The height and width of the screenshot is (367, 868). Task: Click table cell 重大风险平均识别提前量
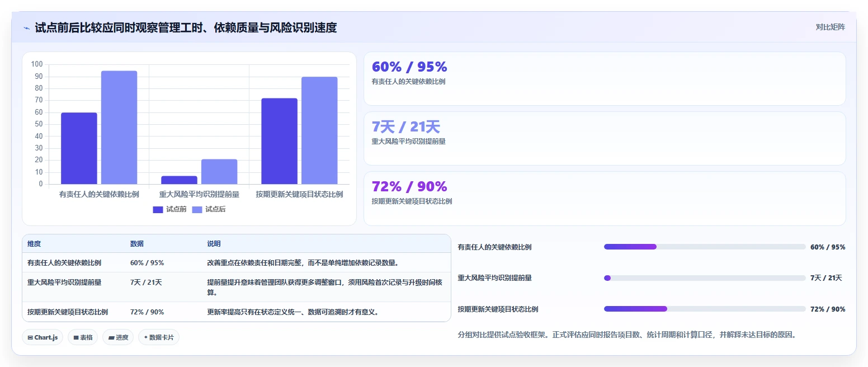[64, 283]
